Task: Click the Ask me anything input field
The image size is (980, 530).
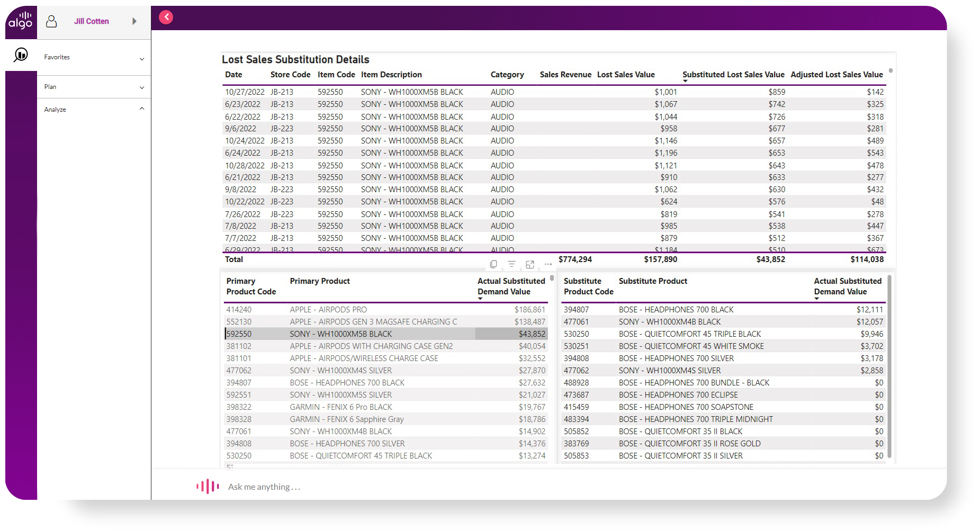Action: pos(264,487)
